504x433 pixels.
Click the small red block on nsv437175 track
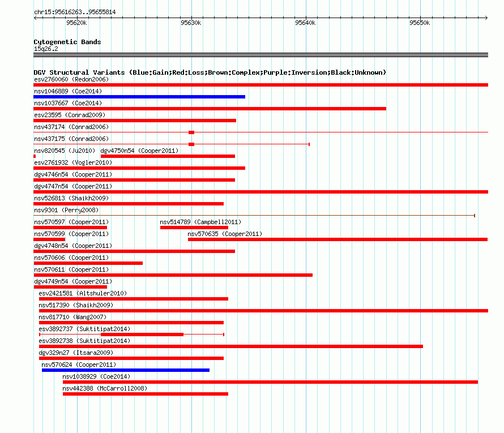pyautogui.click(x=191, y=144)
